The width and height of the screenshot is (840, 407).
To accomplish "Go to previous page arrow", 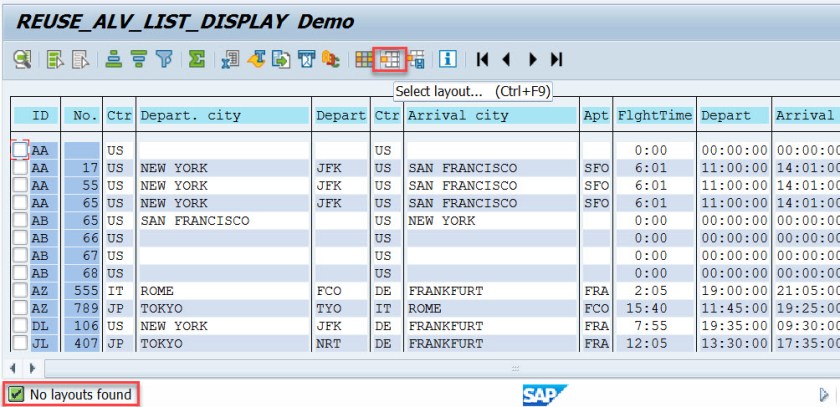I will point(506,59).
